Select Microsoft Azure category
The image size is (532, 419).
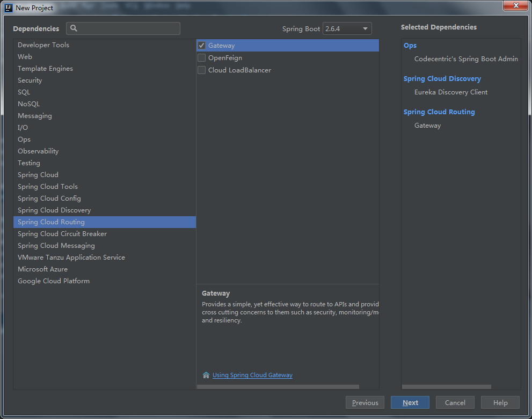point(105,269)
